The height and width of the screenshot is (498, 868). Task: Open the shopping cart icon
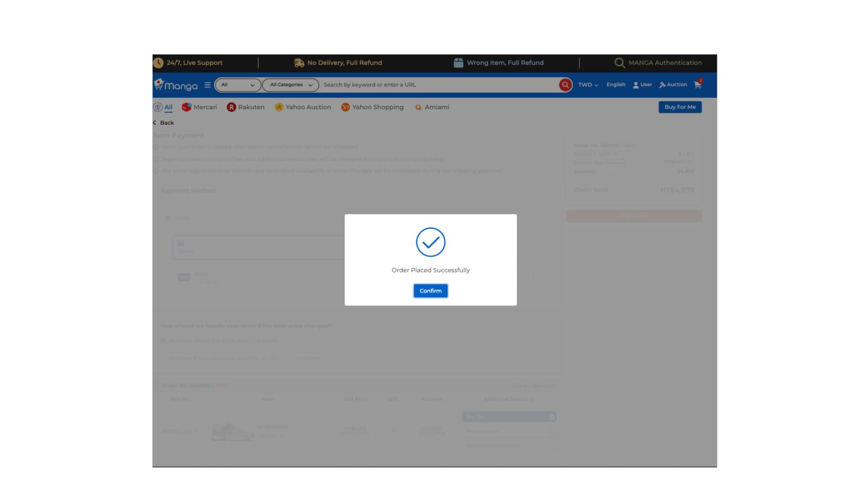698,85
